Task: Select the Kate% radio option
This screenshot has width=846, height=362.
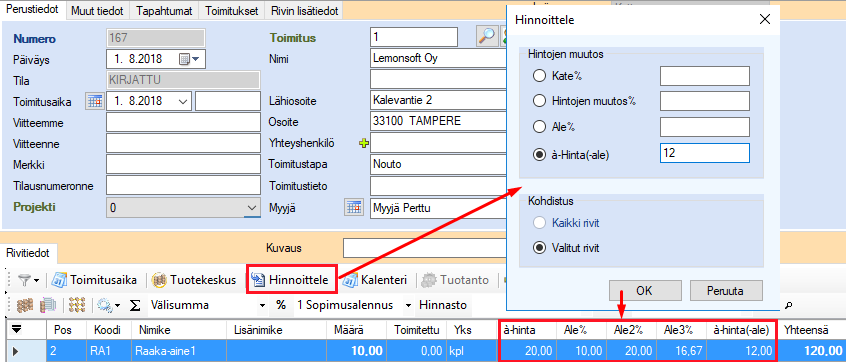Action: [x=539, y=76]
